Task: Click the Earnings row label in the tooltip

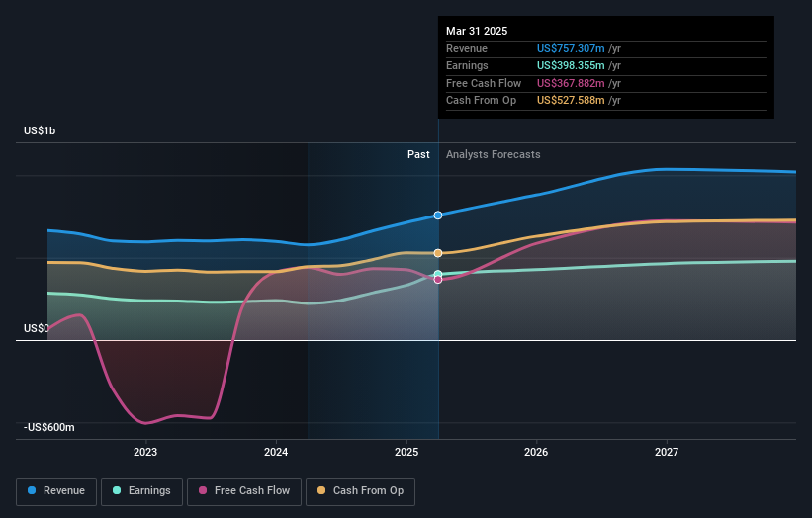Action: pos(467,65)
